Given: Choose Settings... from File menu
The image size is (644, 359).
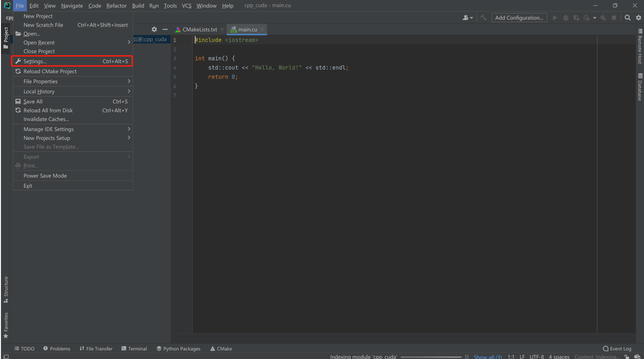Looking at the screenshot, I should 73,61.
